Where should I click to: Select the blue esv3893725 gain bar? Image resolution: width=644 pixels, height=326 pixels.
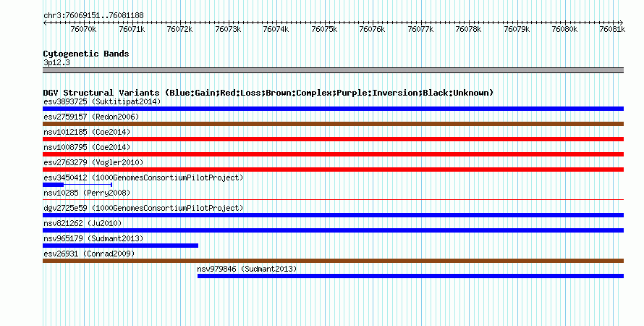point(333,109)
